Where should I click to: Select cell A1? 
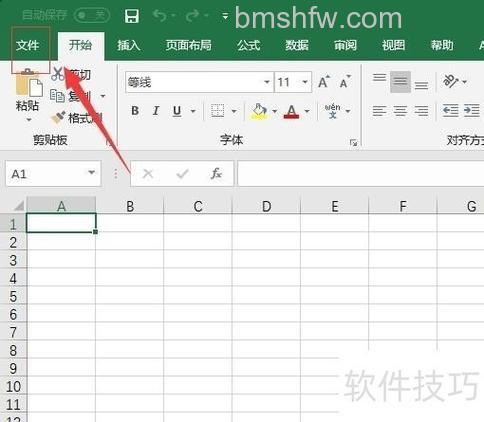(x=61, y=223)
